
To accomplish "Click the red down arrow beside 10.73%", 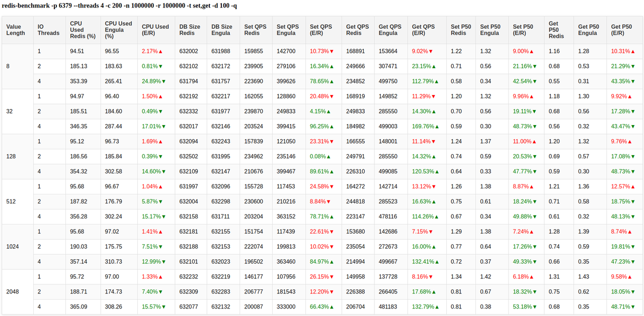I will tap(332, 51).
